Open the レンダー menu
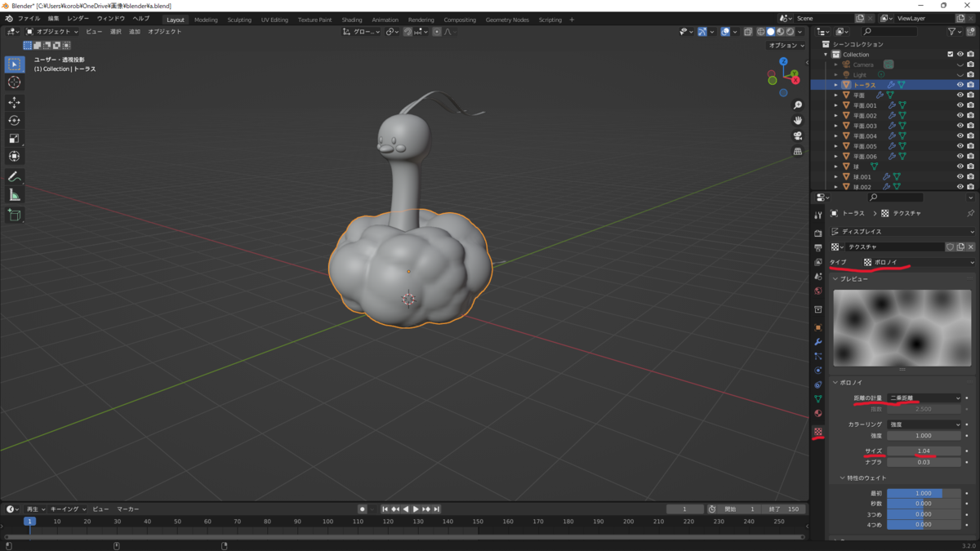Image resolution: width=980 pixels, height=551 pixels. (78, 19)
